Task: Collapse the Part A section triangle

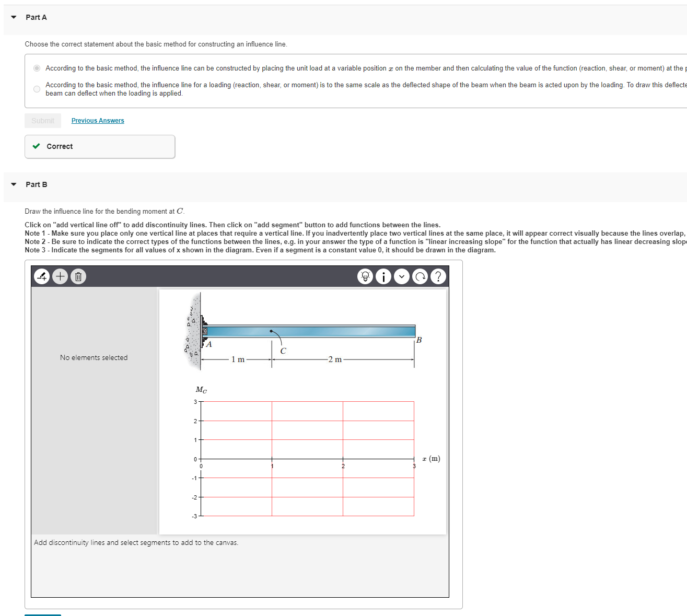Action: 14,17
